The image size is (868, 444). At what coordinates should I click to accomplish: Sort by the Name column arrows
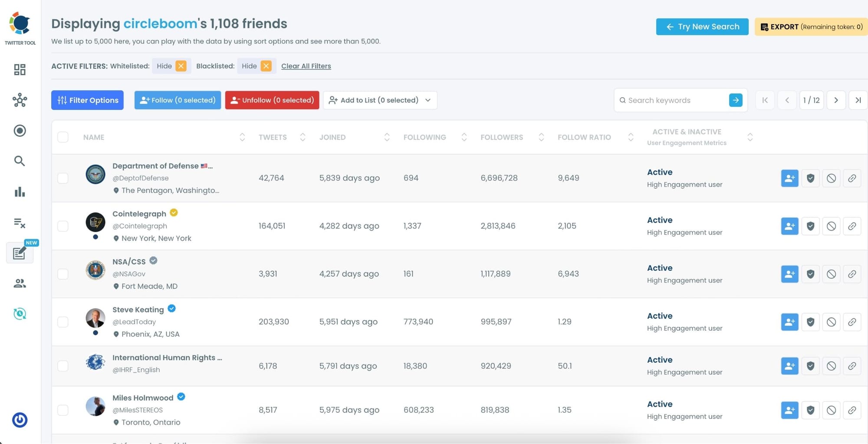click(x=242, y=137)
